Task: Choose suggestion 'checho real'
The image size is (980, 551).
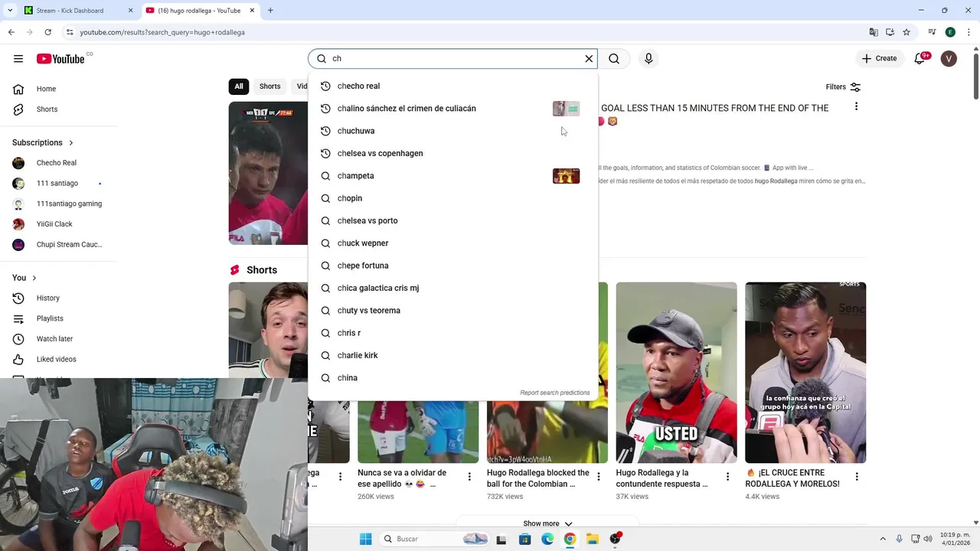Action: [452, 86]
